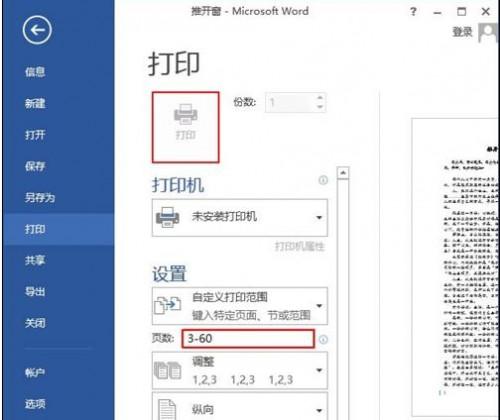The image size is (500, 420).
Task: Open 选项 in the sidebar
Action: click(35, 404)
